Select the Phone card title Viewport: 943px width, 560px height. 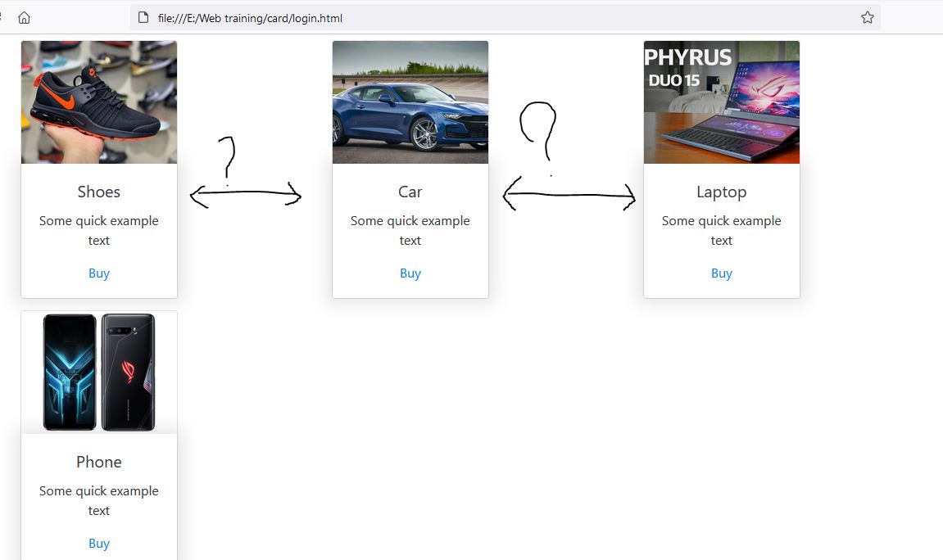click(x=99, y=462)
